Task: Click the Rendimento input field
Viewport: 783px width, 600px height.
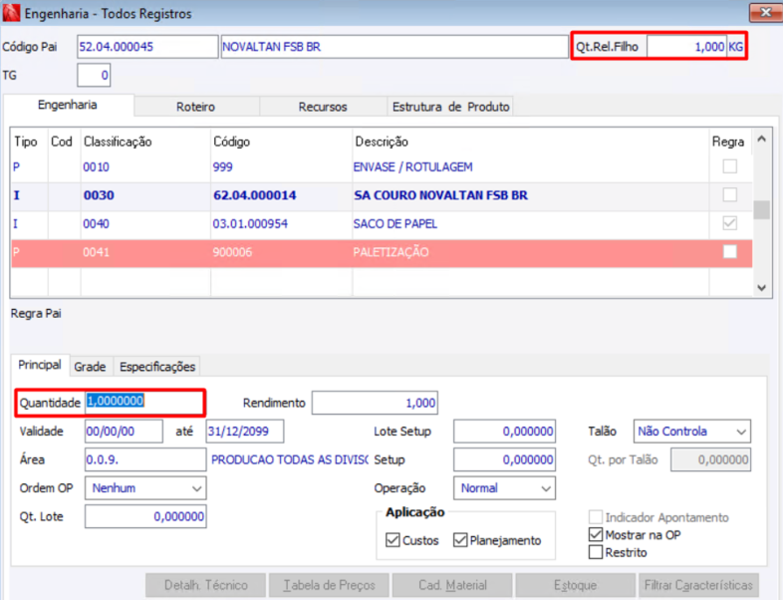Action: [375, 403]
